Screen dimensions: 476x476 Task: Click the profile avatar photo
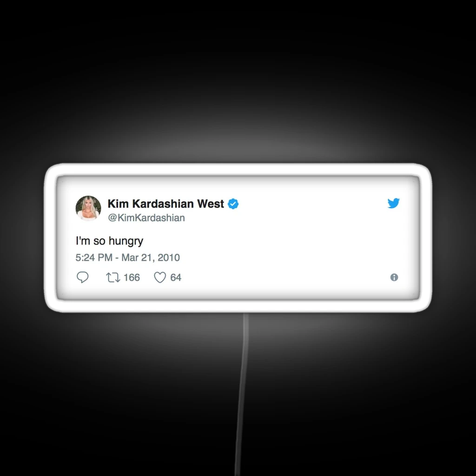[x=88, y=208]
